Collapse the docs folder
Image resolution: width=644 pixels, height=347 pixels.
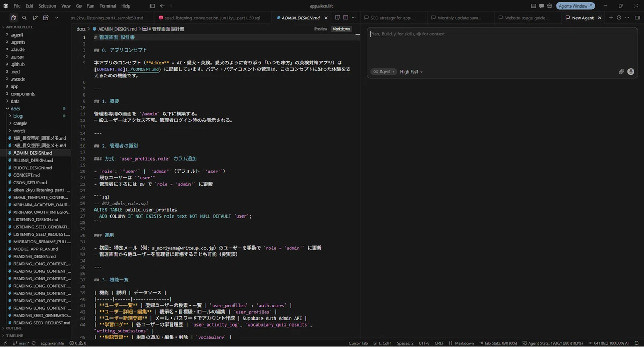pyautogui.click(x=35, y=109)
